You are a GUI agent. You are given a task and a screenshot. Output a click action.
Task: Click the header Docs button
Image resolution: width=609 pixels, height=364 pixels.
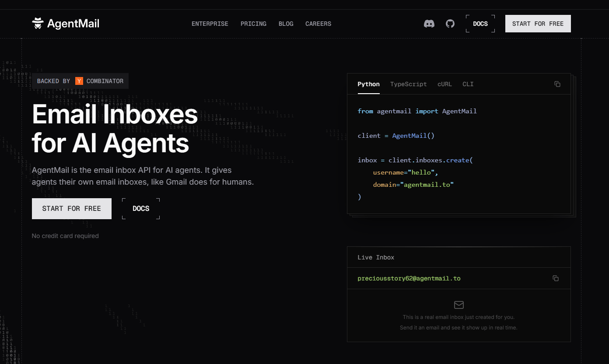point(480,24)
